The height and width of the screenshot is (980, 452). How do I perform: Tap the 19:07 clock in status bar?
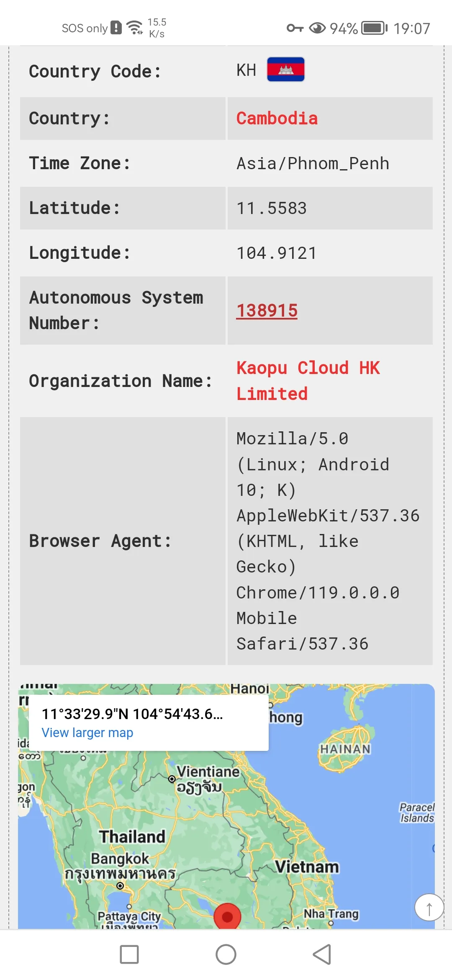tap(412, 28)
